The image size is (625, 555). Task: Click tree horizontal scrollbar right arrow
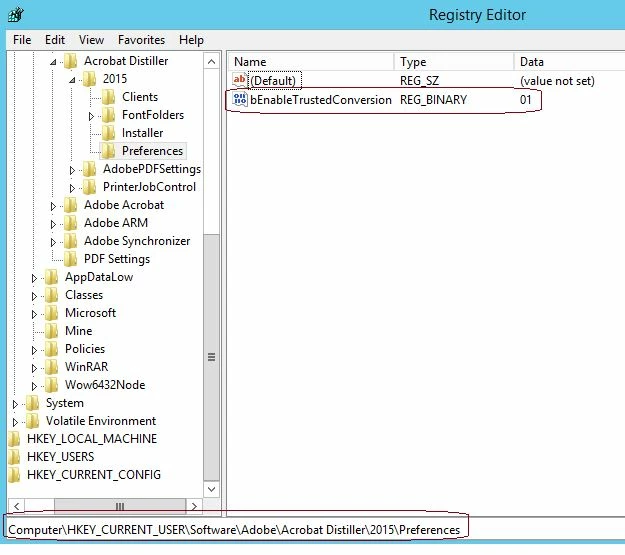[x=194, y=506]
